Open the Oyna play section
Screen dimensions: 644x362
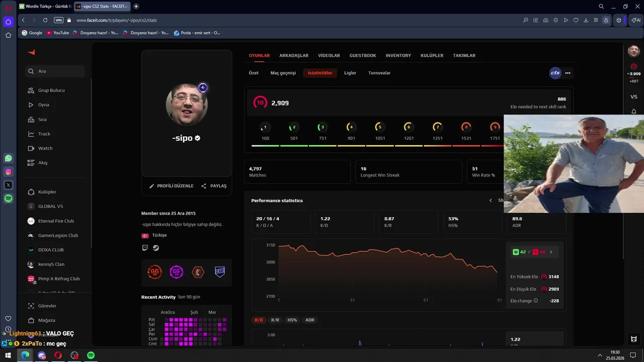tap(44, 105)
